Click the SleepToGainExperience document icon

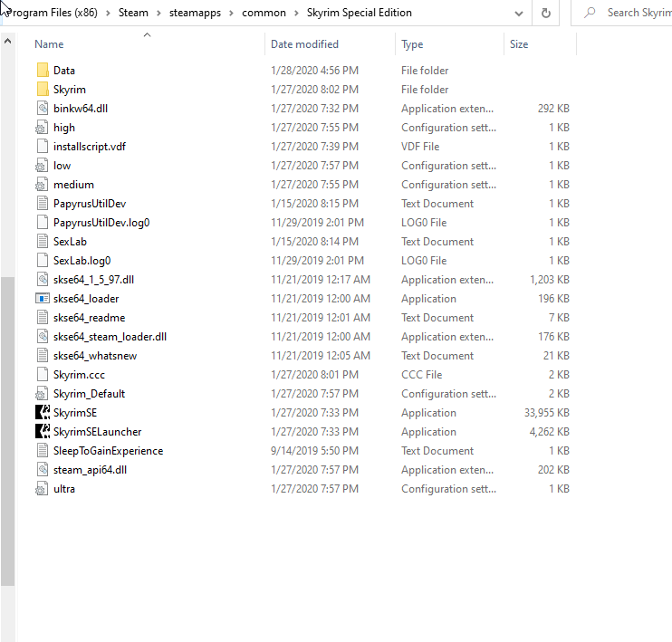43,451
